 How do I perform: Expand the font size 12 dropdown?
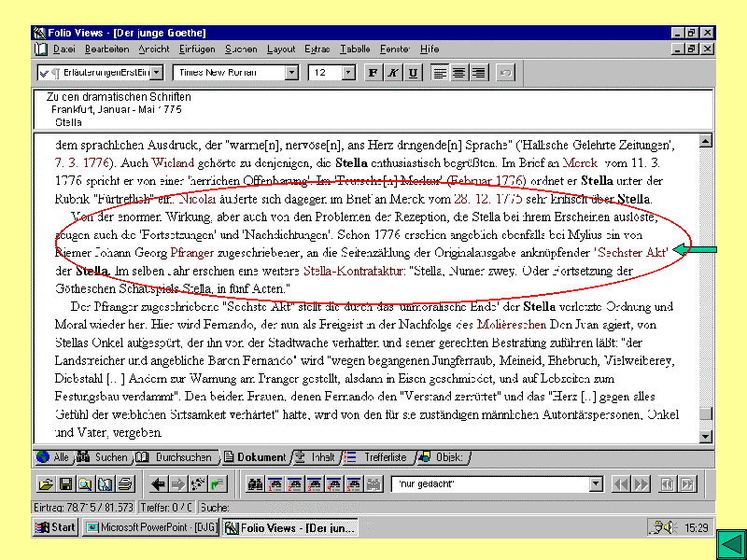(x=350, y=72)
